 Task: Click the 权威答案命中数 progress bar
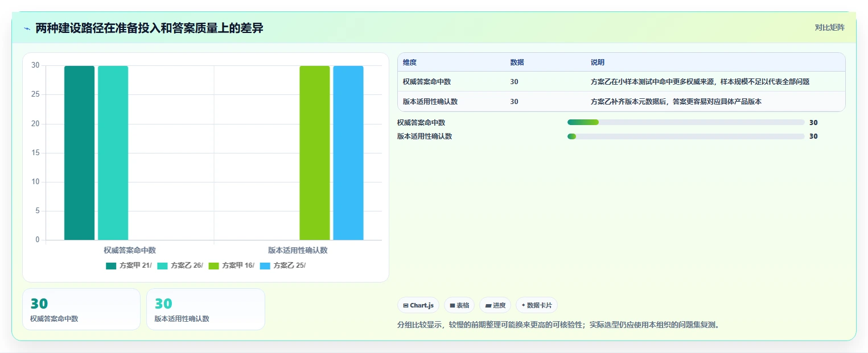coord(686,122)
